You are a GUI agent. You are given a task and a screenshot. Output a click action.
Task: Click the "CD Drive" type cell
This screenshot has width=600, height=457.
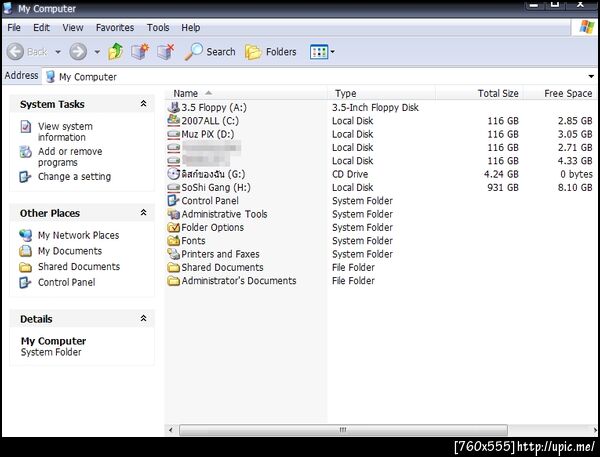click(x=350, y=174)
